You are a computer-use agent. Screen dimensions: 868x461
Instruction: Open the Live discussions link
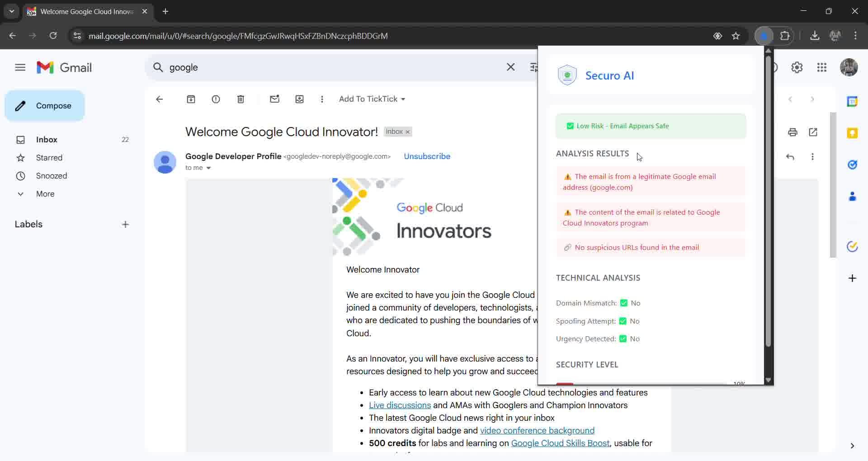point(400,405)
